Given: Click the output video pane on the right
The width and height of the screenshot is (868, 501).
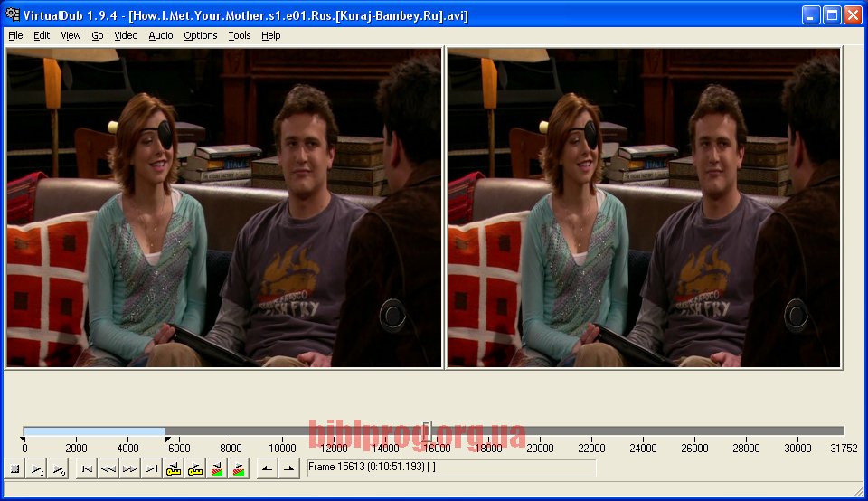Looking at the screenshot, I should (x=644, y=208).
